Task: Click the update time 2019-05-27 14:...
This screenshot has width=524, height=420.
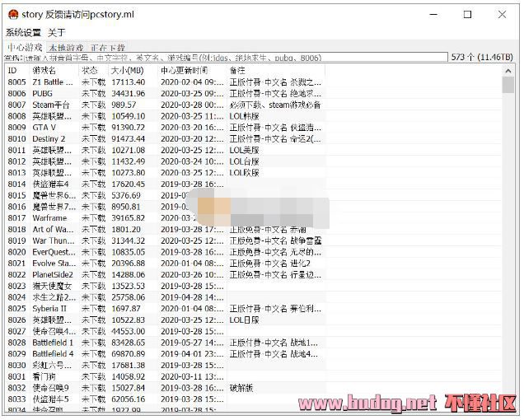Action: point(192,343)
